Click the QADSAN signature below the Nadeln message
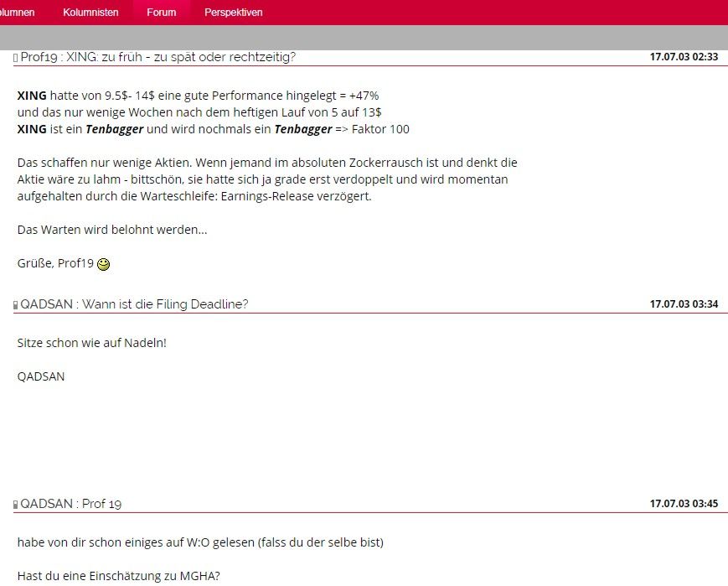This screenshot has height=586, width=728. (41, 376)
